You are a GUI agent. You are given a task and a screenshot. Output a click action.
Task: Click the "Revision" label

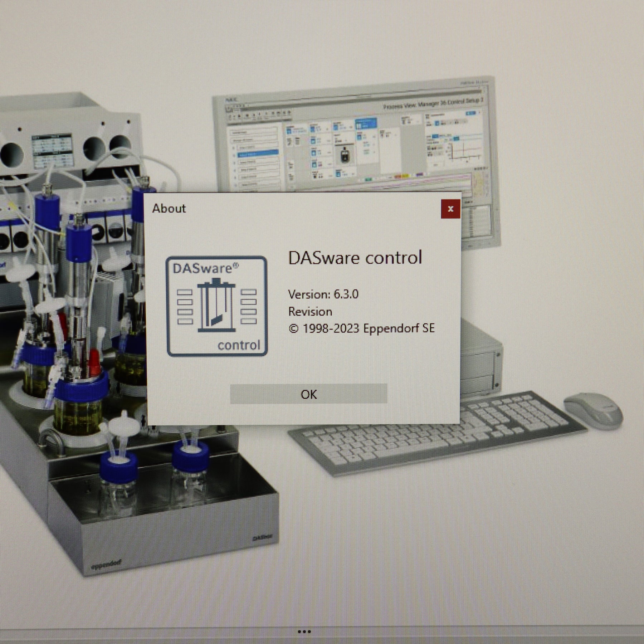[310, 312]
